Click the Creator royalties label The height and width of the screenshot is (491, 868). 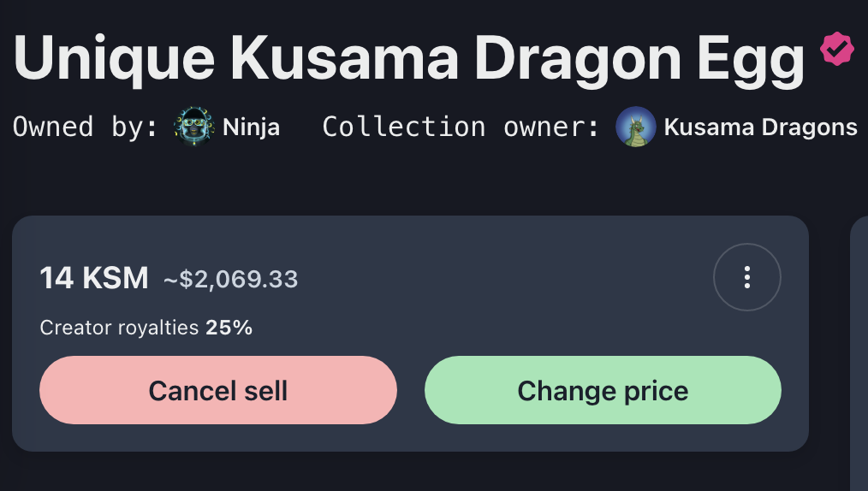[x=119, y=328]
